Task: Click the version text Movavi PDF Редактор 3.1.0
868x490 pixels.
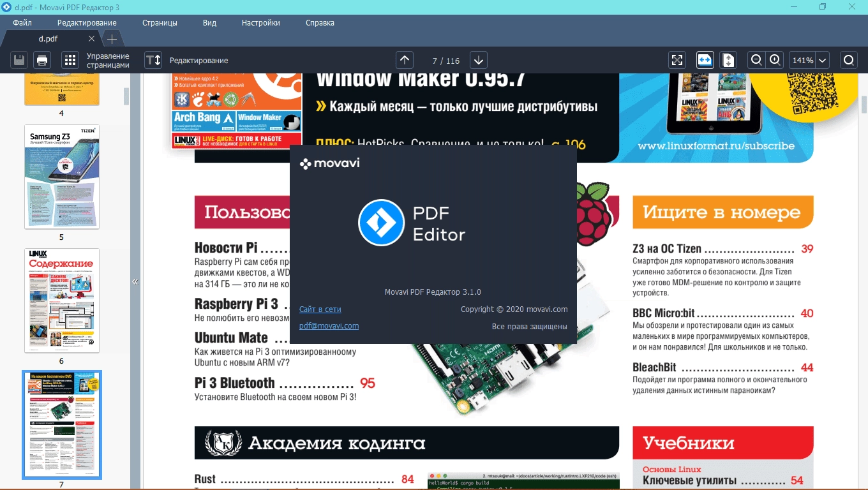Action: click(x=433, y=292)
